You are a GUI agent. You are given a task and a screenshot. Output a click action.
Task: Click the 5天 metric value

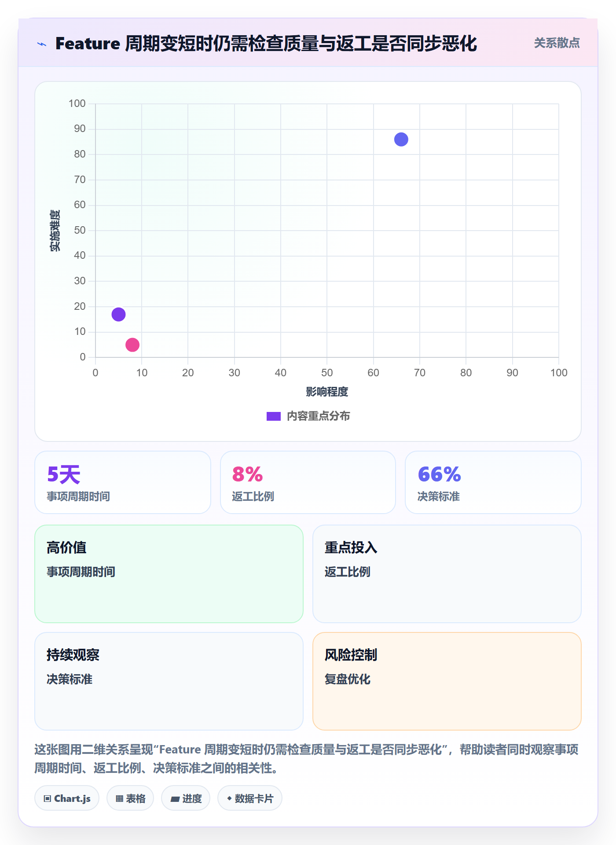[x=64, y=474]
